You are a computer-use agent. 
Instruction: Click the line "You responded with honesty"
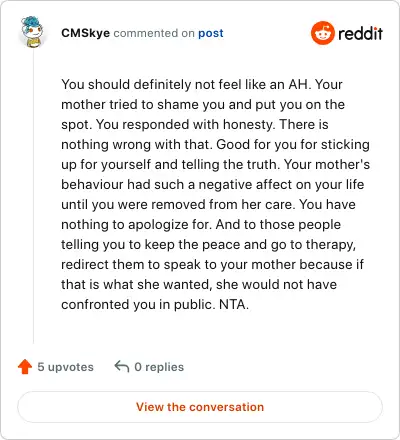click(195, 124)
